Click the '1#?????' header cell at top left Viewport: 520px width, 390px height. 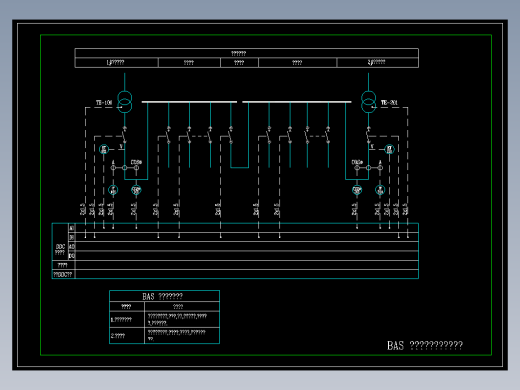click(x=116, y=63)
